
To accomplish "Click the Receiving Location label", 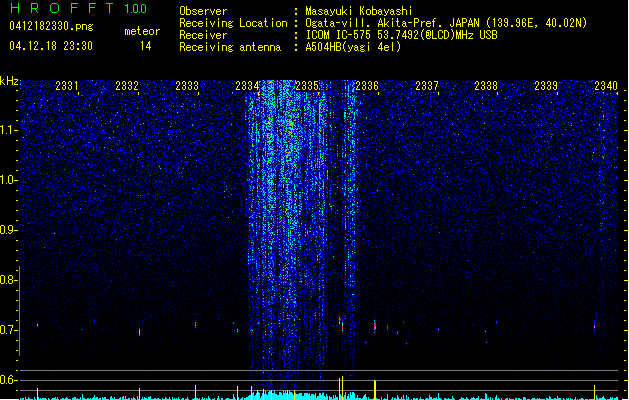I will (x=233, y=23).
